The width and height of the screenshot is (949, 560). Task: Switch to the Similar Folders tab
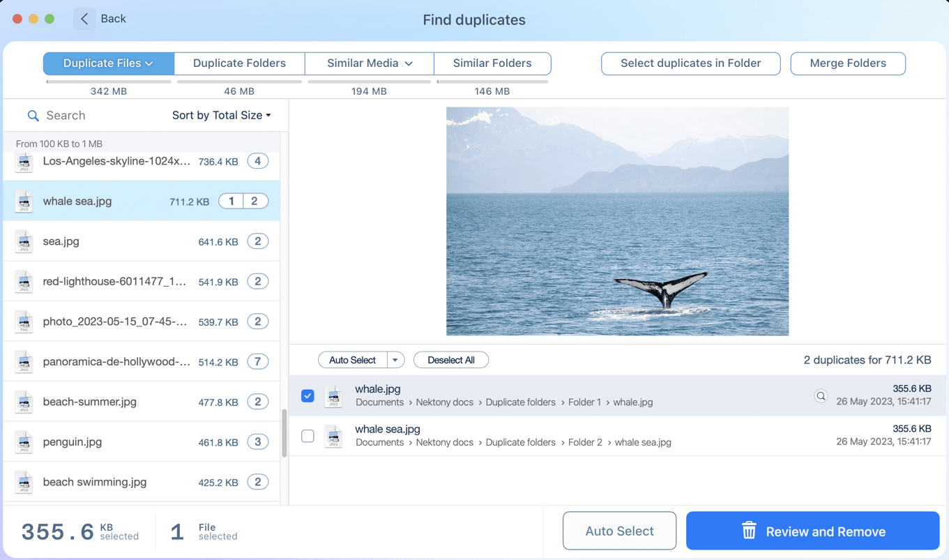point(492,63)
